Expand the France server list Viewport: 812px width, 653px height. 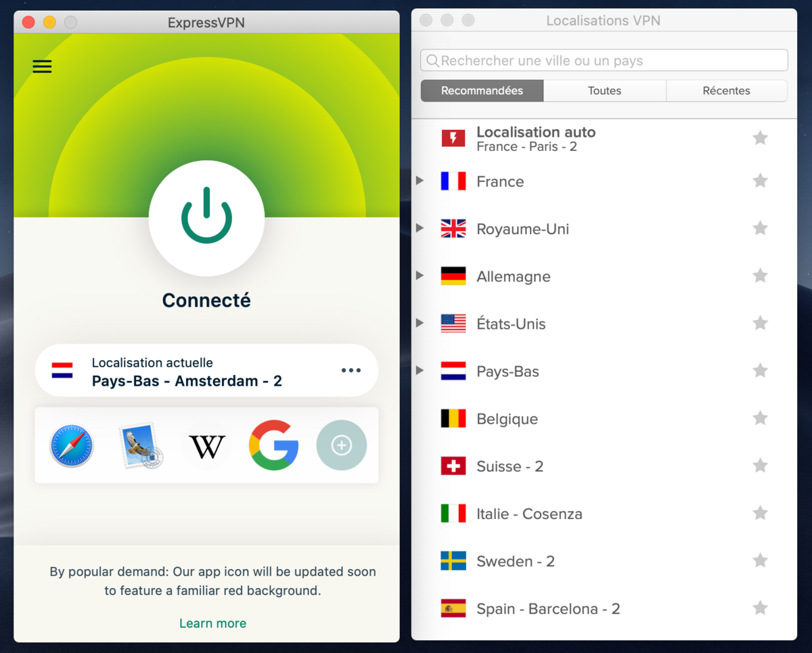click(x=420, y=181)
